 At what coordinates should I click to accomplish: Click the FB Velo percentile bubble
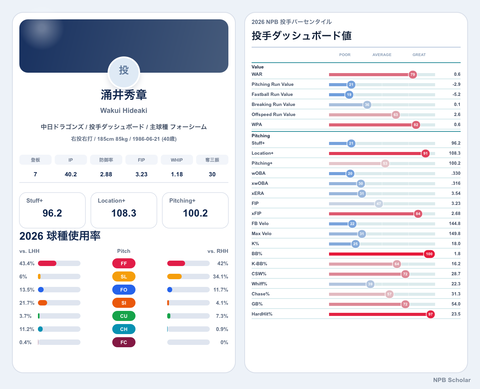pyautogui.click(x=352, y=224)
